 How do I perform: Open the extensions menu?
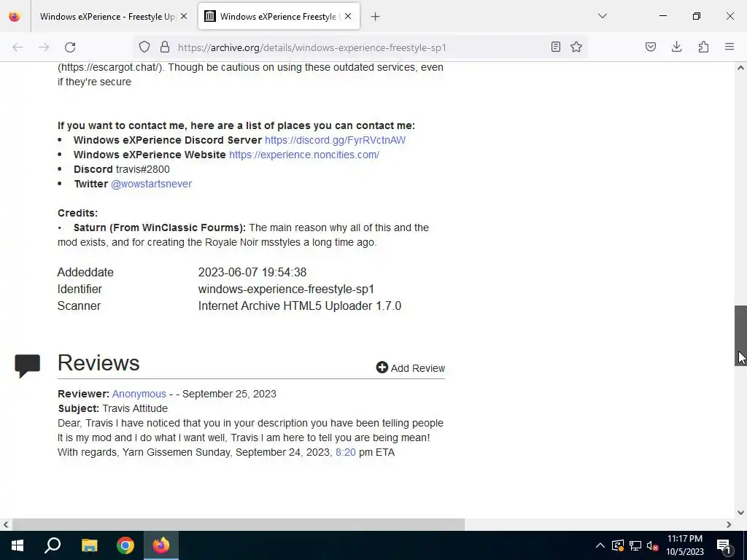click(704, 47)
